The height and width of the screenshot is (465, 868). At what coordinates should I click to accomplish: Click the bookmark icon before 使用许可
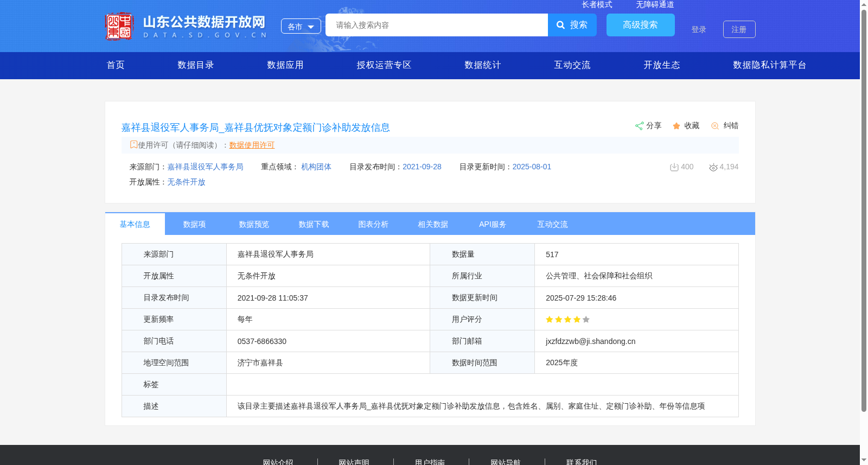[x=133, y=144]
